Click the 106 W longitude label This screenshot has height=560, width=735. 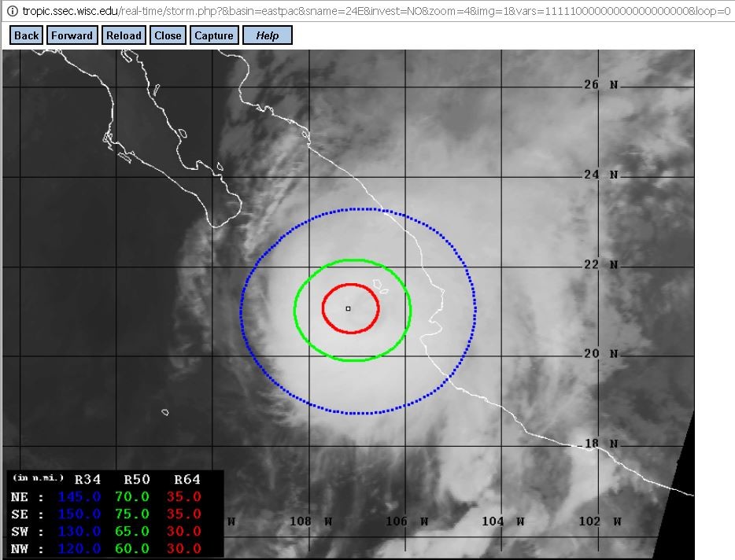(407, 521)
